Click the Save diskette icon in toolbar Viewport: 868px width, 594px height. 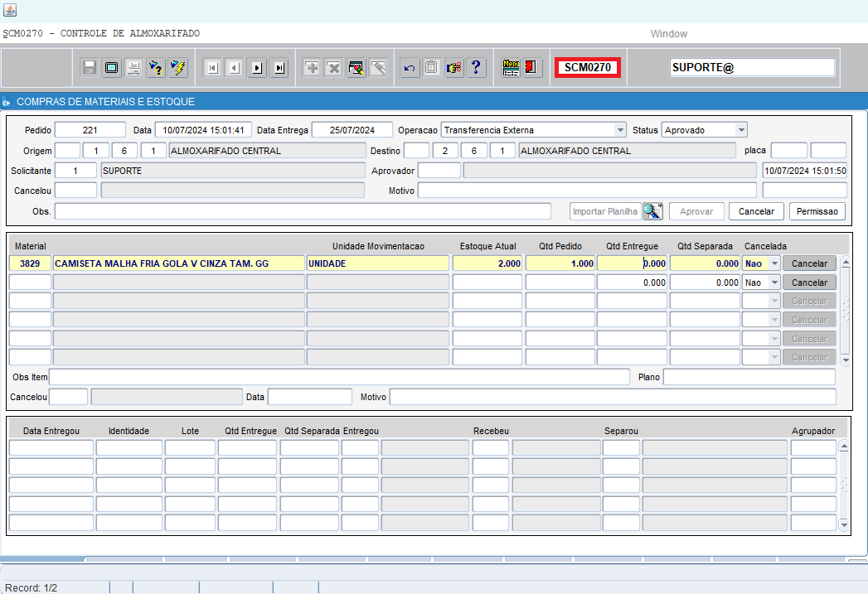pyautogui.click(x=90, y=67)
